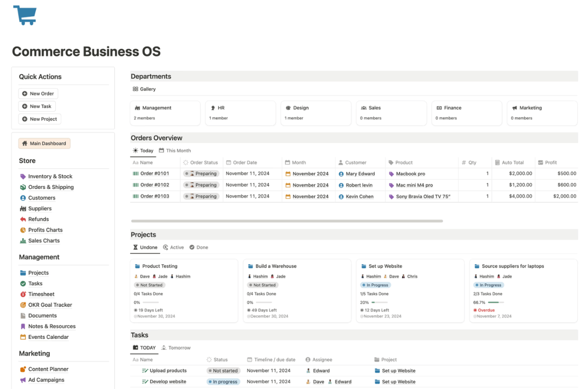
Task: Click the Inventory & Stock tag icon
Action: tap(23, 176)
